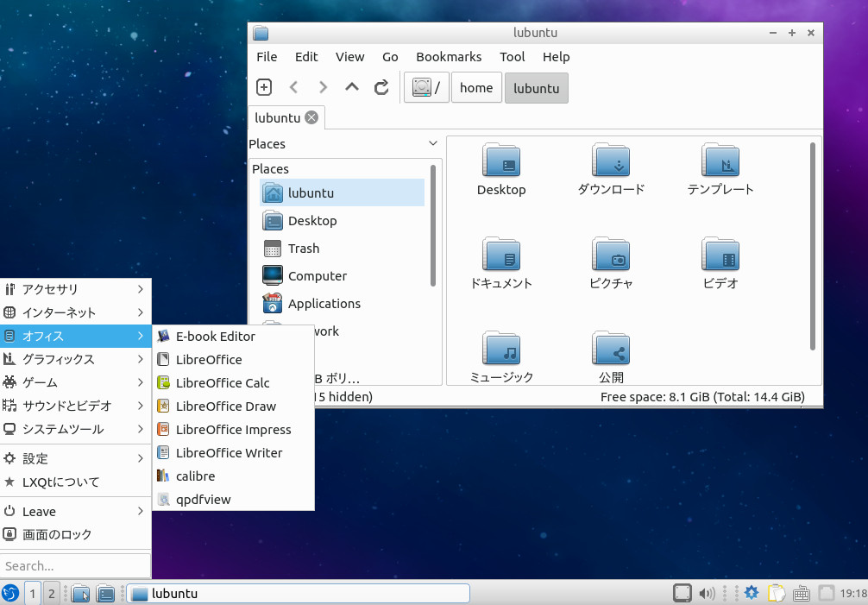Expand the インターネット submenu
This screenshot has width=868, height=605.
[75, 312]
